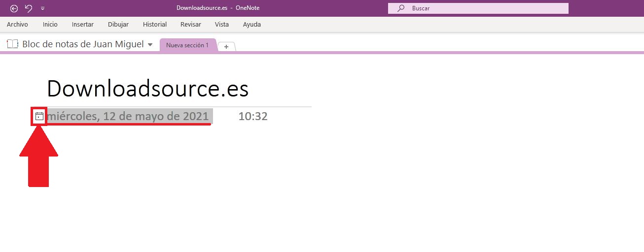The image size is (644, 252).
Task: Click the date miércoles, 12 de mayo de 2021
Action: pyautogui.click(x=128, y=117)
